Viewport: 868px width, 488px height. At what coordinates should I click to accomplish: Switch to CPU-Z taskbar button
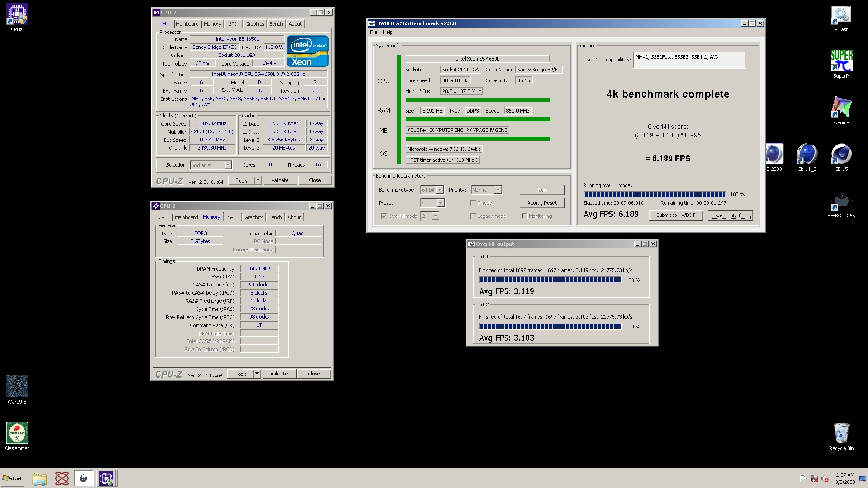pyautogui.click(x=107, y=479)
